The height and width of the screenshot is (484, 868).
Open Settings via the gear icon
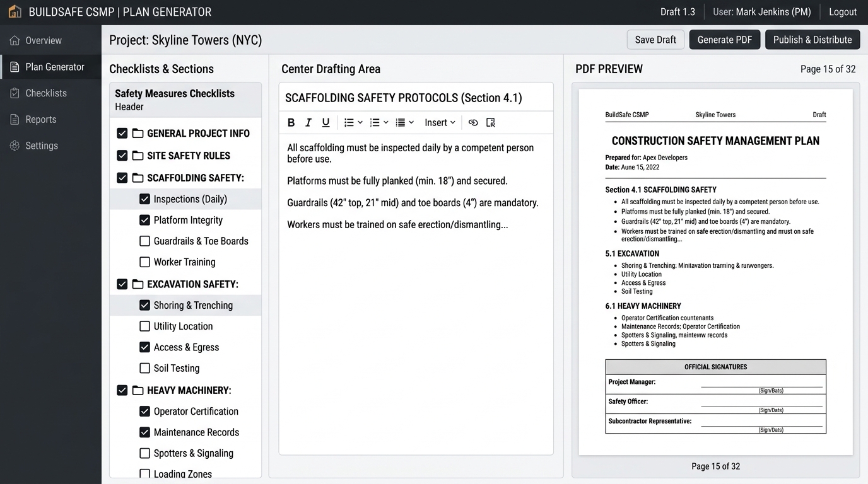(15, 146)
